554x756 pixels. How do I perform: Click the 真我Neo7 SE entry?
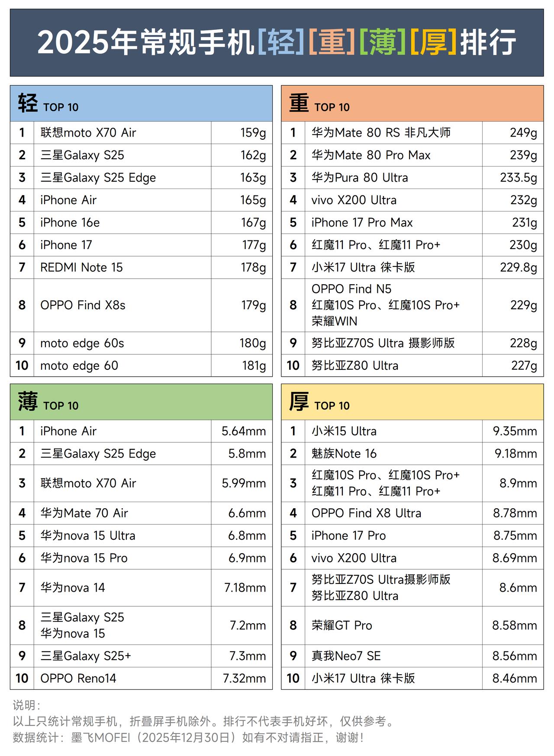click(x=346, y=656)
